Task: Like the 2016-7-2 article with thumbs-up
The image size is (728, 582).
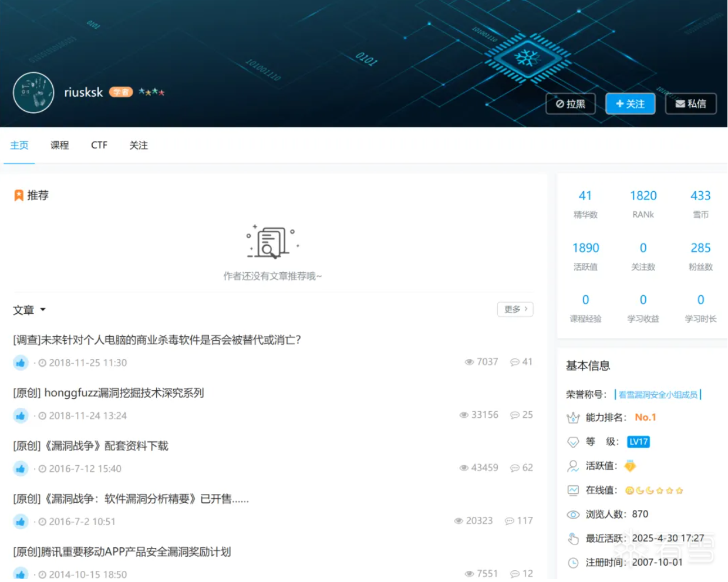Action: 21,521
